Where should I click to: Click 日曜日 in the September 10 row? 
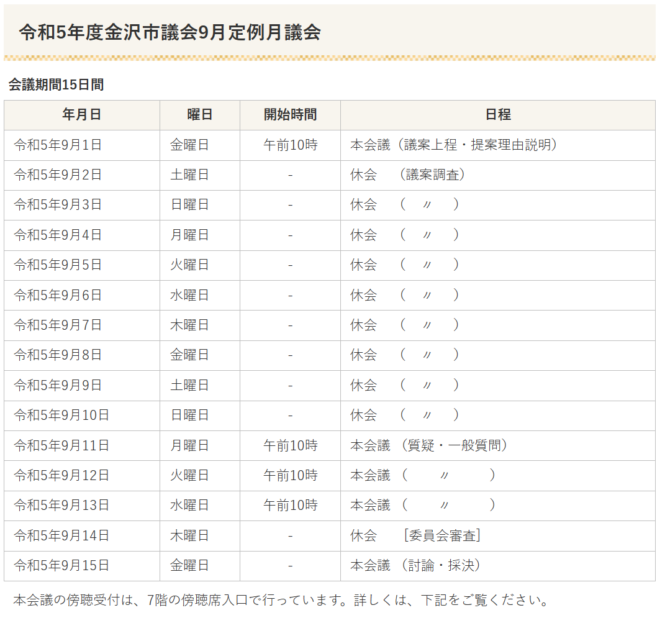pos(189,415)
